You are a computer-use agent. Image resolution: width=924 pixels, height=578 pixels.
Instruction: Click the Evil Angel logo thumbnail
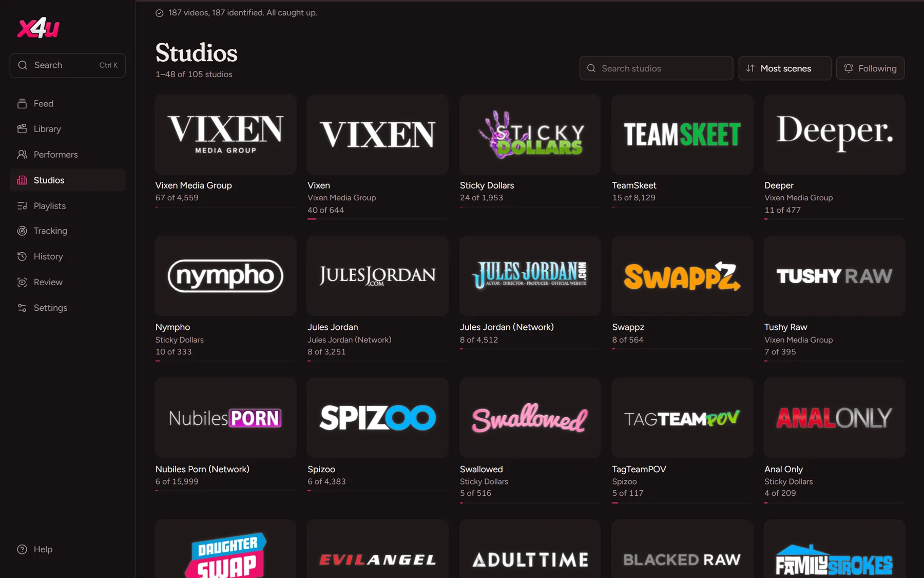tap(377, 549)
